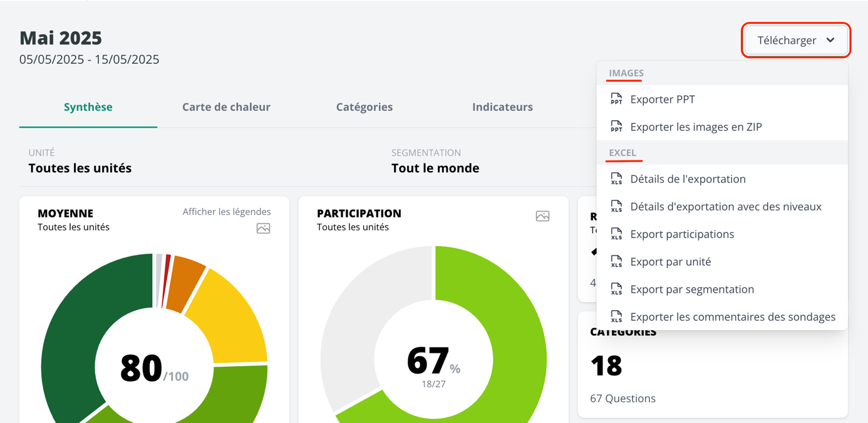Image resolution: width=868 pixels, height=423 pixels.
Task: Select Export par segmentation option
Action: [x=722, y=289]
